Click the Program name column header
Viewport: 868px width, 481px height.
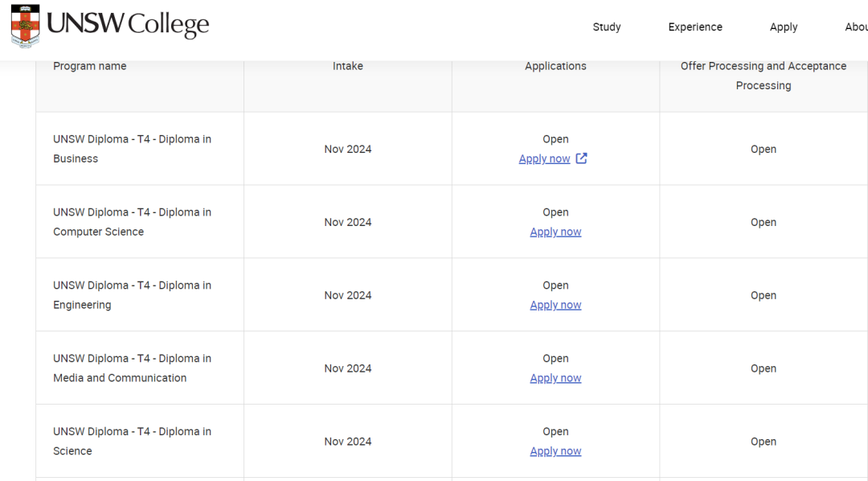click(90, 66)
